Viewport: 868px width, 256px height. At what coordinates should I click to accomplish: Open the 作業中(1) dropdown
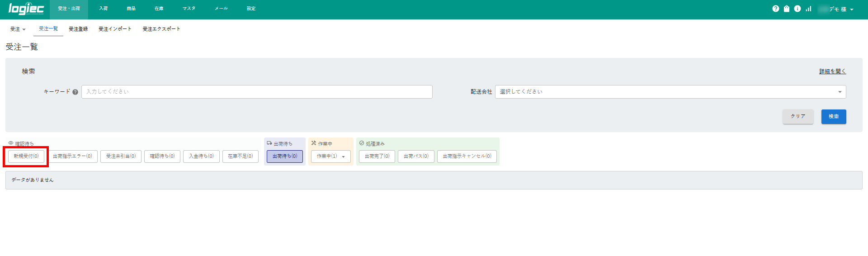pos(330,156)
